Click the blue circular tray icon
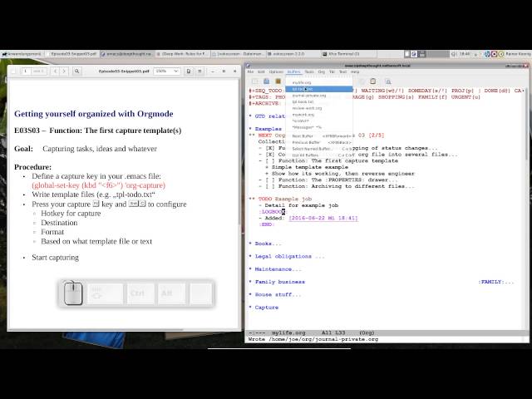 pos(488,54)
